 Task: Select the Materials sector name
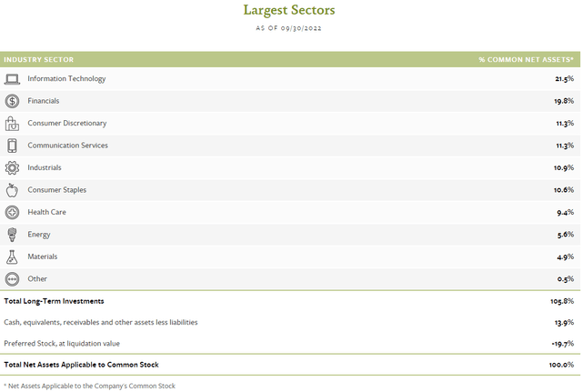(x=43, y=256)
